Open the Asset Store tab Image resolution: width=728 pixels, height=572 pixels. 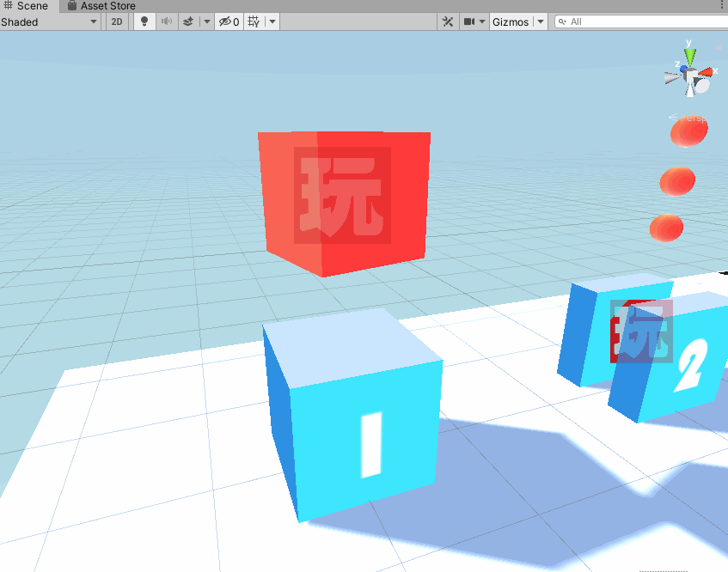pyautogui.click(x=101, y=6)
